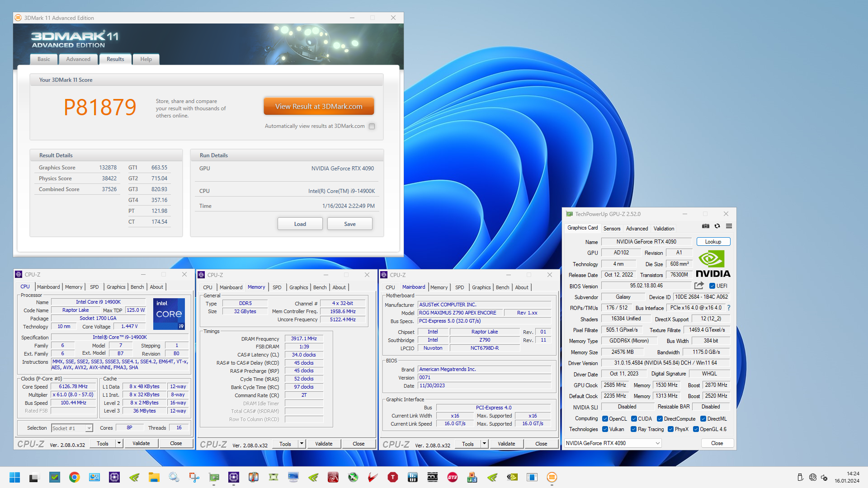The height and width of the screenshot is (488, 868).
Task: Toggle the PhysX checkbox
Action: [670, 429]
